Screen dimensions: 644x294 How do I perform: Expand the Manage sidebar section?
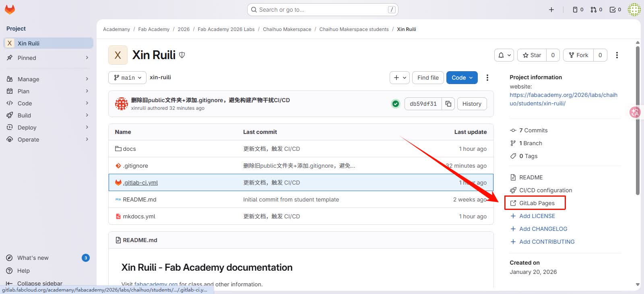48,79
